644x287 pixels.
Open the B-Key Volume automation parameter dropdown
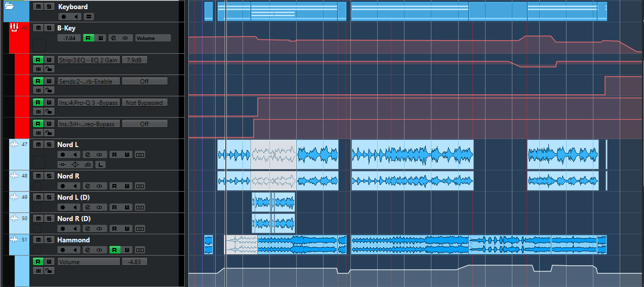click(152, 38)
